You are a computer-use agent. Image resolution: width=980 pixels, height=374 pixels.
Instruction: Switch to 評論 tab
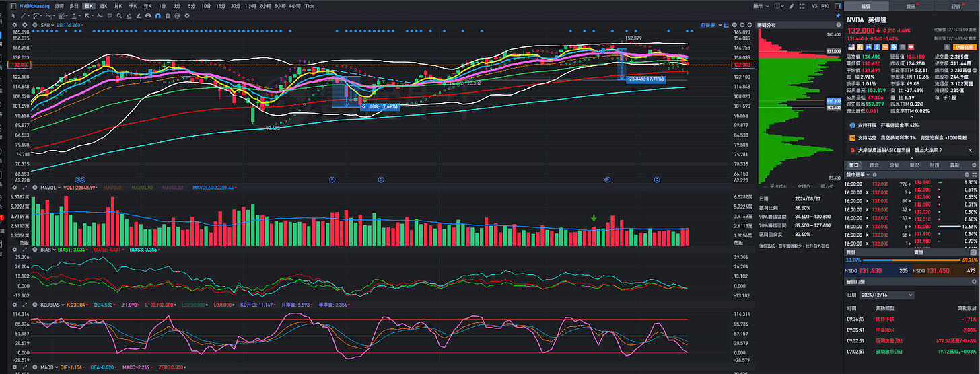957,6
